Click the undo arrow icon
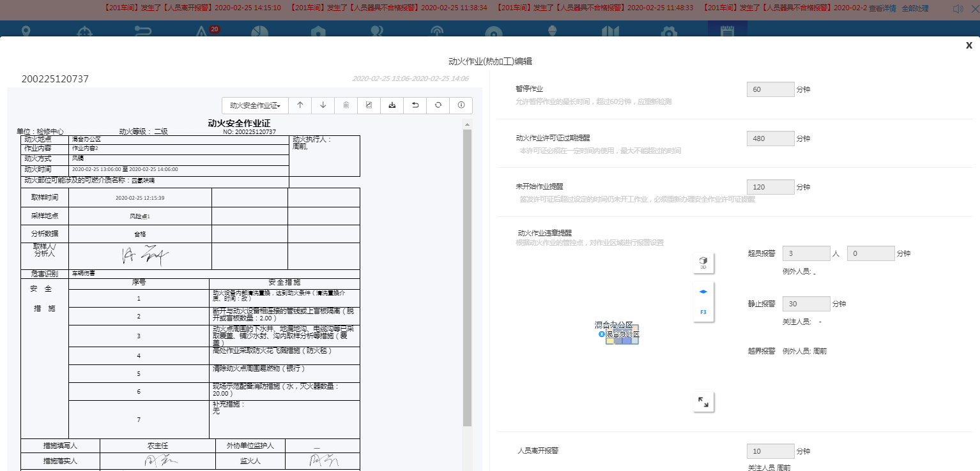The image size is (980, 471). (x=415, y=105)
